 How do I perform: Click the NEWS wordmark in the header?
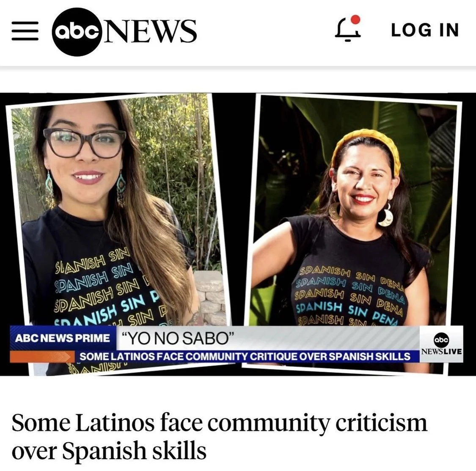coord(149,30)
